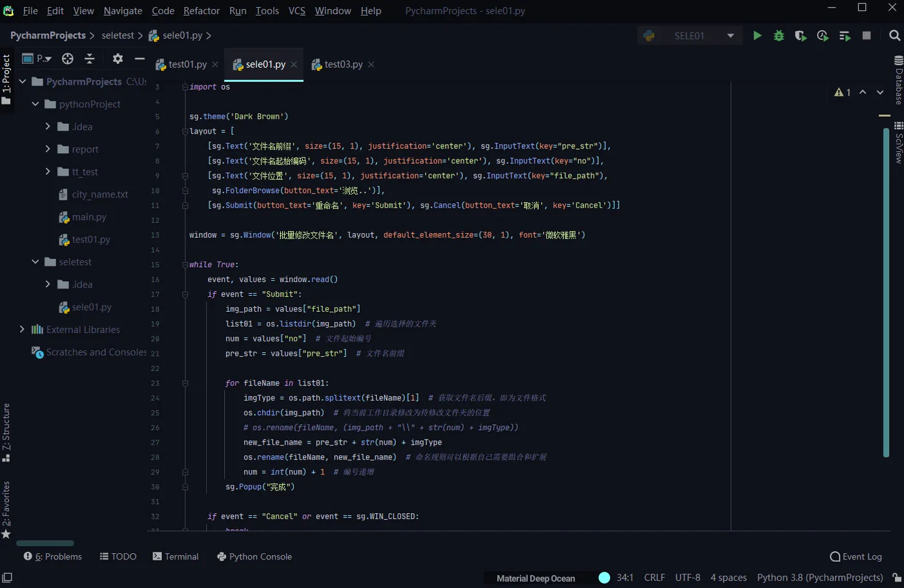Open the Refactor menu
Image resolution: width=904 pixels, height=588 pixels.
click(x=201, y=11)
